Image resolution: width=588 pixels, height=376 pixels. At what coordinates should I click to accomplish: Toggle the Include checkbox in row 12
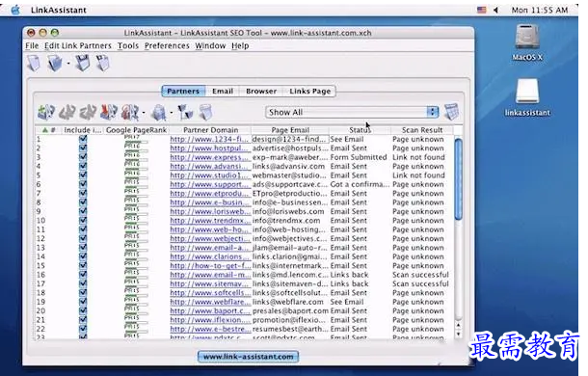click(83, 238)
